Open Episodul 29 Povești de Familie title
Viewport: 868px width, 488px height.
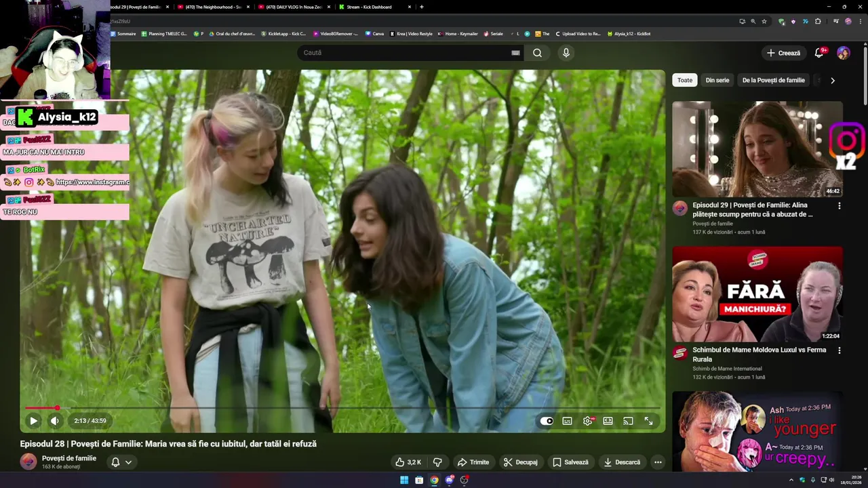[753, 209]
